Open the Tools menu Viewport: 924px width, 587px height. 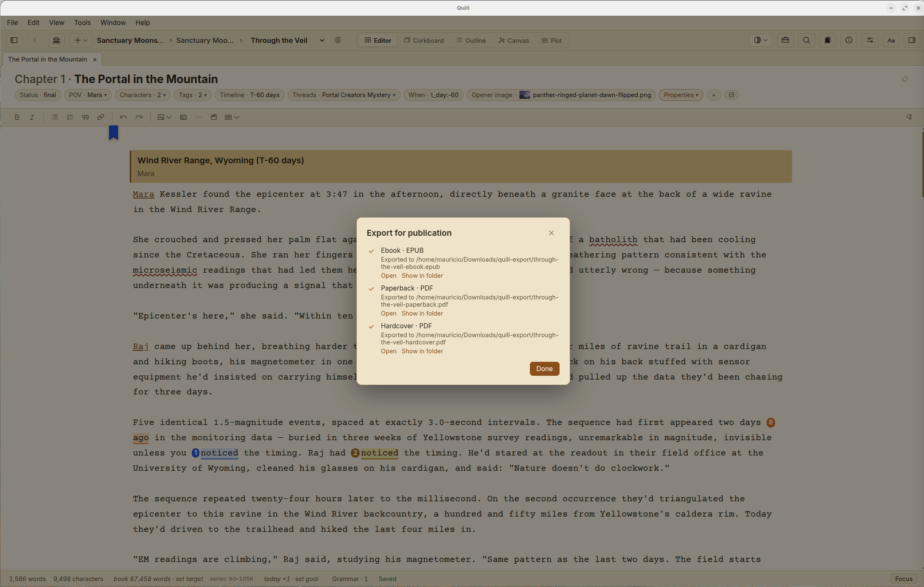point(82,22)
